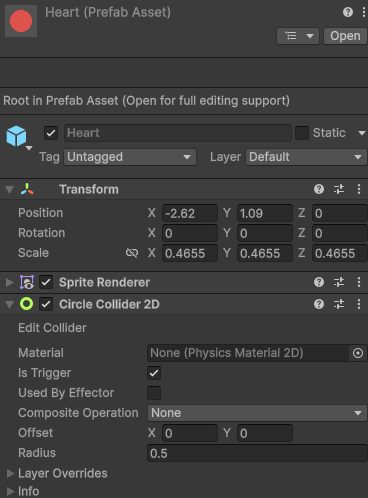Click the Position label

pyautogui.click(x=41, y=213)
